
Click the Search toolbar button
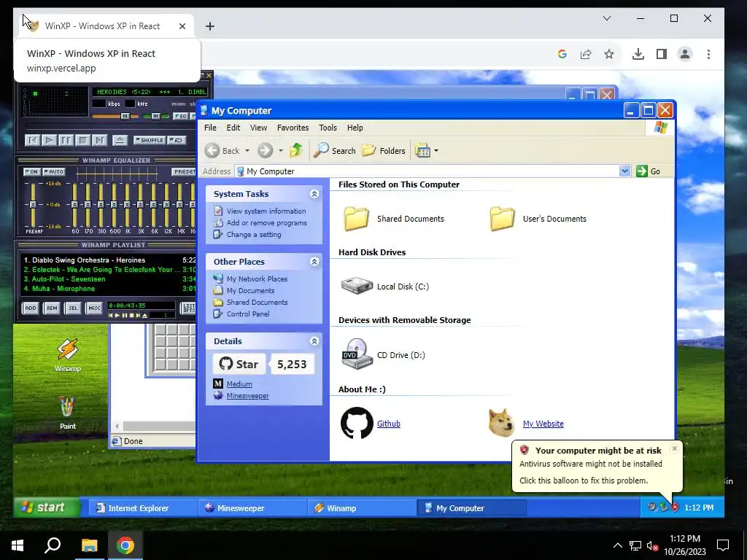[x=335, y=150]
